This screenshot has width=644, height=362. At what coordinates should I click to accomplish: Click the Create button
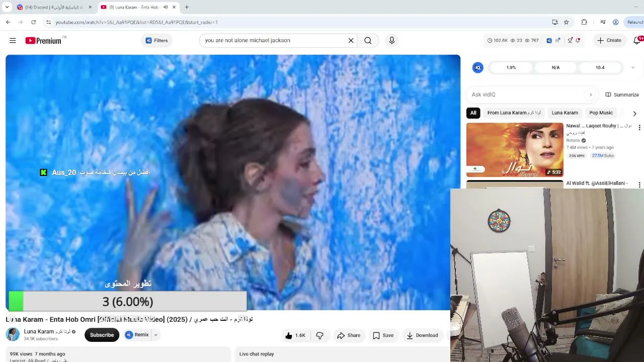coord(609,40)
